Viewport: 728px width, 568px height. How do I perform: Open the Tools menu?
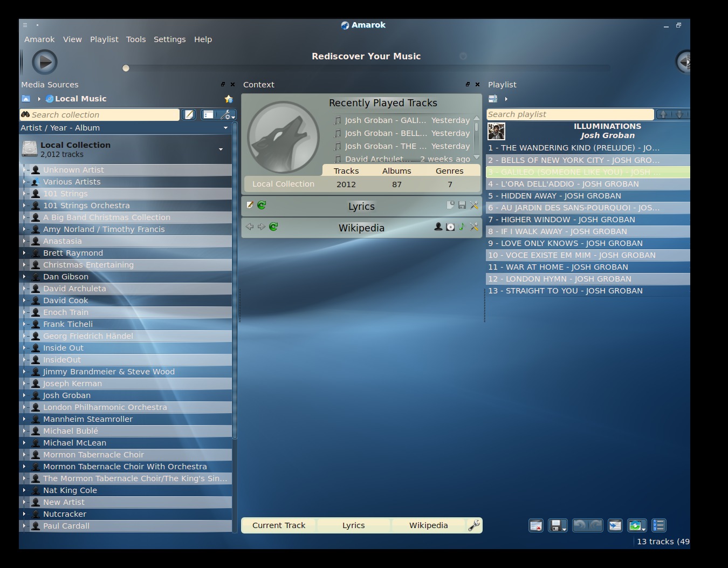pyautogui.click(x=136, y=39)
